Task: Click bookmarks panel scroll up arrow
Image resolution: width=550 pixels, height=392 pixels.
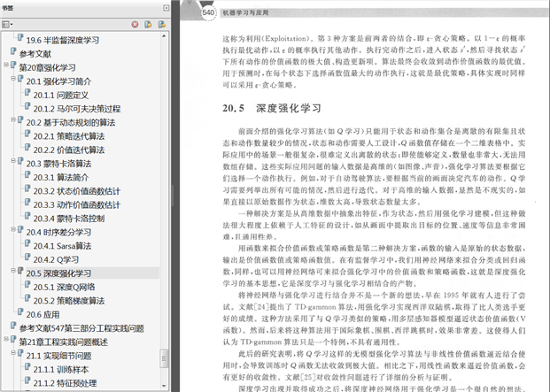Action: (164, 36)
